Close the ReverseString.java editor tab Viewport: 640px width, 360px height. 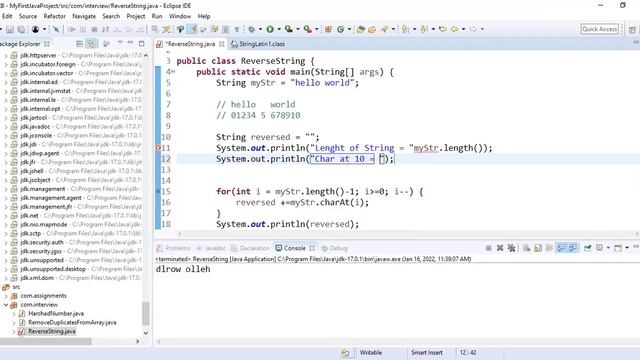click(222, 44)
